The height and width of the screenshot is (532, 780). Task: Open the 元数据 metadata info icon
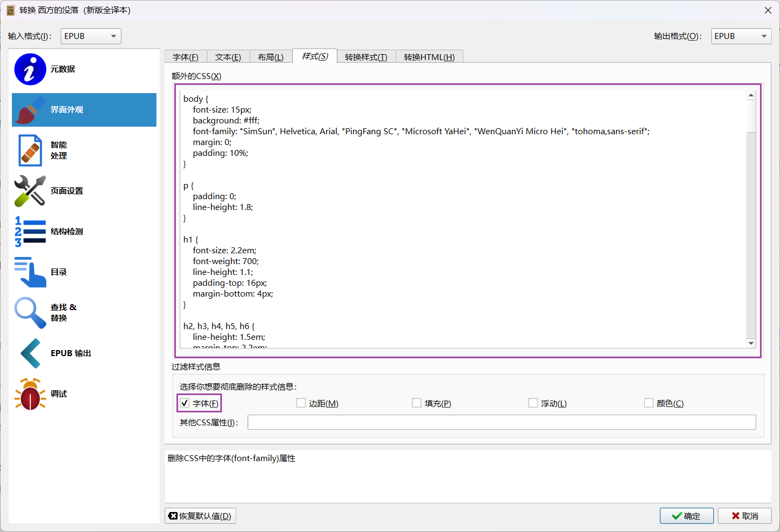tap(30, 69)
